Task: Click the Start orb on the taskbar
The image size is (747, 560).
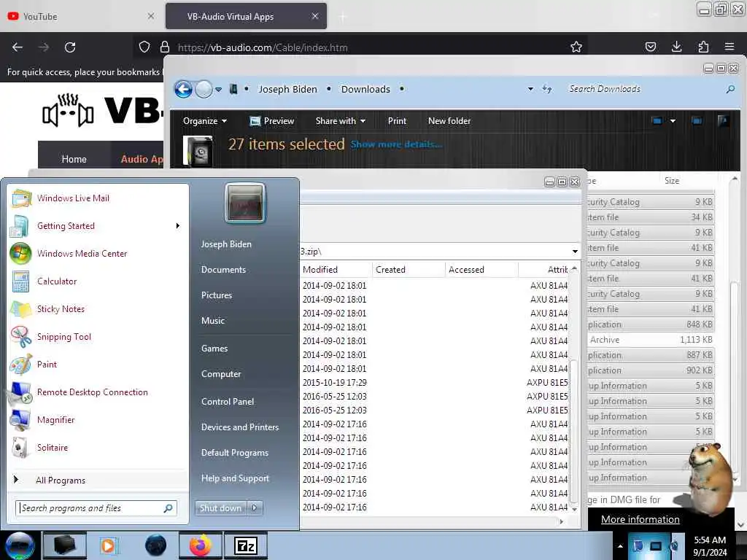Action: (20, 545)
